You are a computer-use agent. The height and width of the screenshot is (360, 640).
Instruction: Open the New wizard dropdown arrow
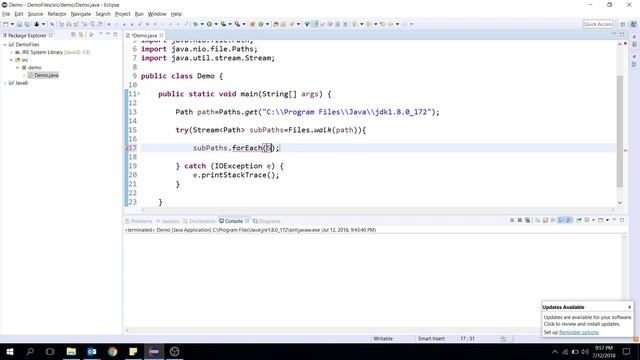pos(12,24)
